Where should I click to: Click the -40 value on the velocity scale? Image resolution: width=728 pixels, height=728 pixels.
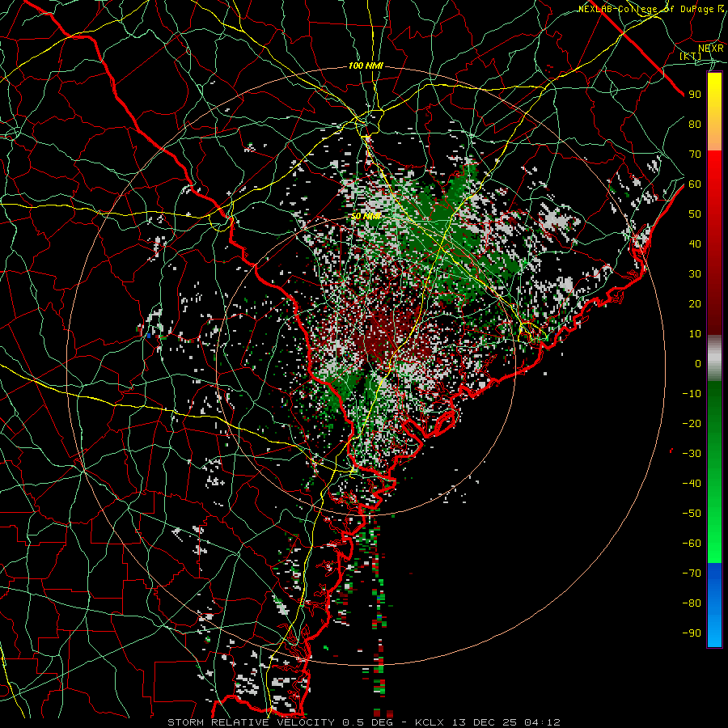click(692, 484)
